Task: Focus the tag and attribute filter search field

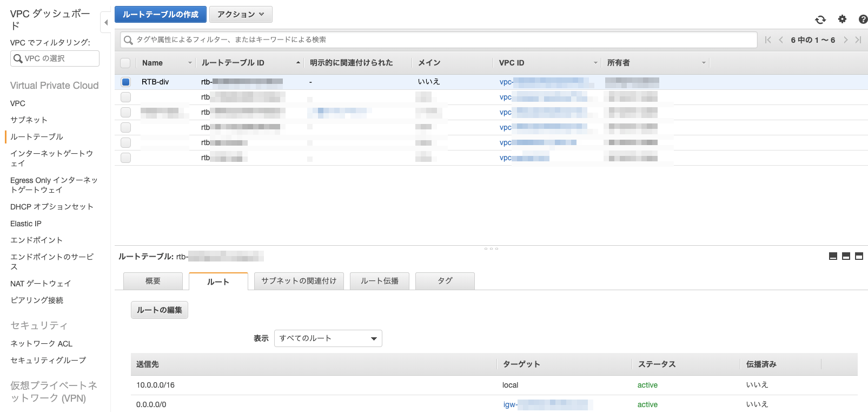Action: point(438,40)
